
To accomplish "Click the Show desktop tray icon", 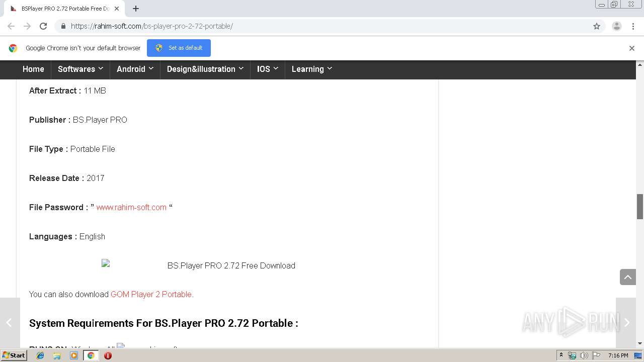I will tap(638, 355).
